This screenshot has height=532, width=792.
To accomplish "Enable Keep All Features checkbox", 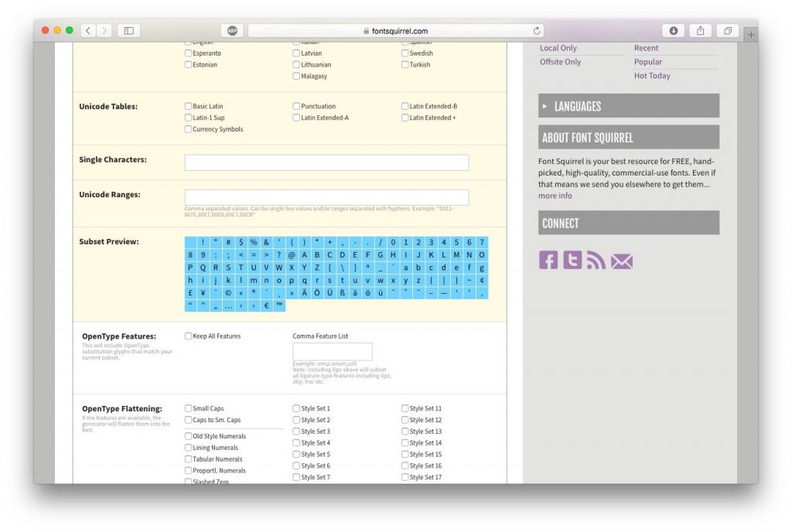I will (x=188, y=336).
